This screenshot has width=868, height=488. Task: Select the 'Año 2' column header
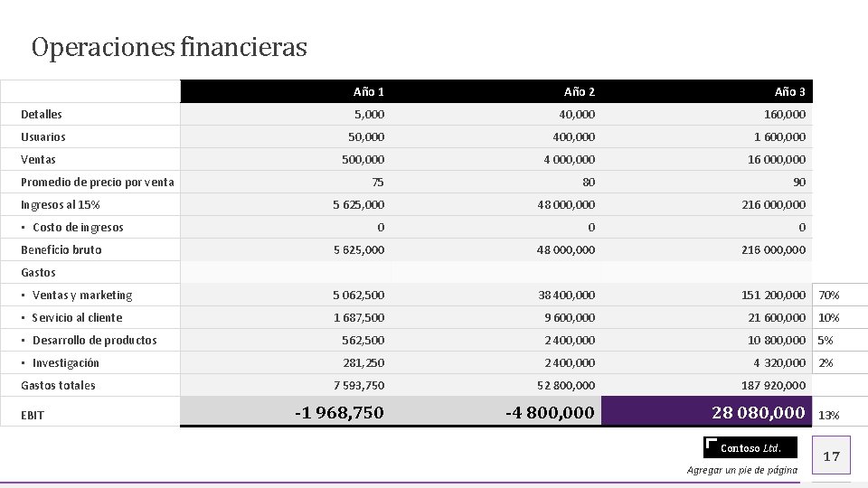coord(579,91)
